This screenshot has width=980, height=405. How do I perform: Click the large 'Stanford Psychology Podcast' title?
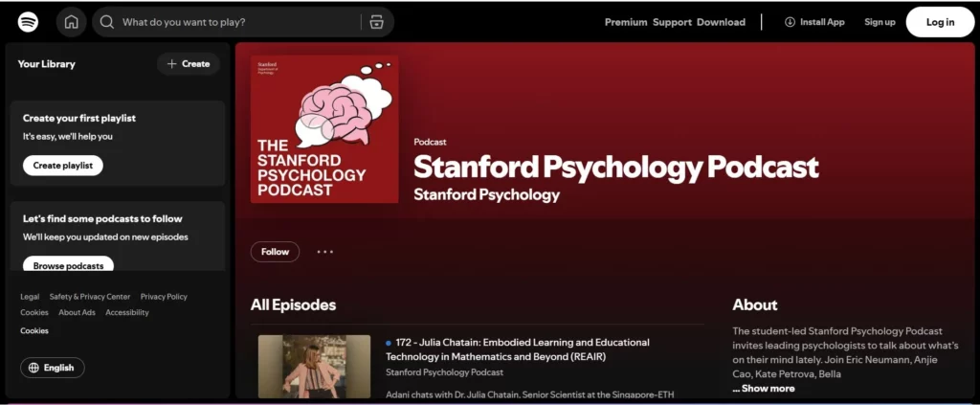pyautogui.click(x=616, y=167)
